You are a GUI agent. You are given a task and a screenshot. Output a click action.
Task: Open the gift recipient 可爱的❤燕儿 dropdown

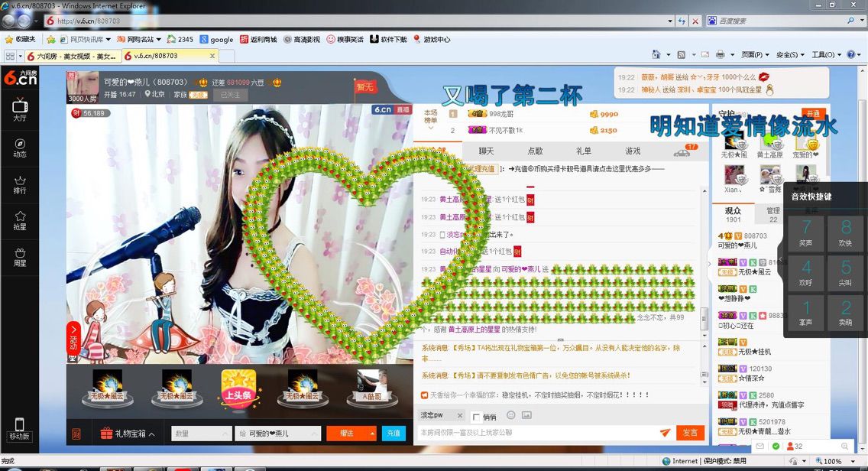[277, 434]
